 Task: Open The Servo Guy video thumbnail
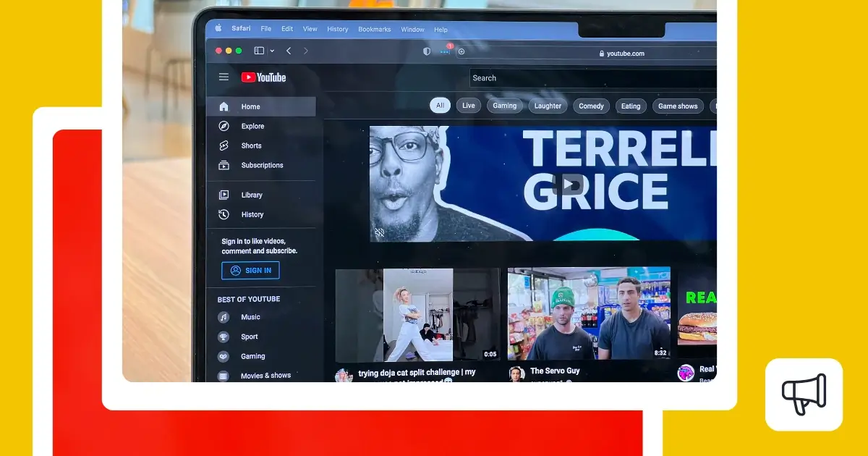coord(589,313)
